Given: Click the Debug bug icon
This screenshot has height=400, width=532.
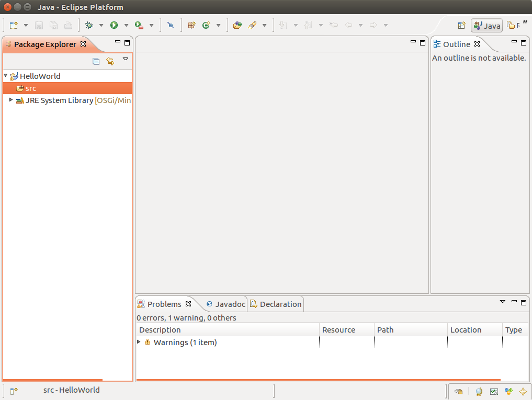Looking at the screenshot, I should pos(89,26).
